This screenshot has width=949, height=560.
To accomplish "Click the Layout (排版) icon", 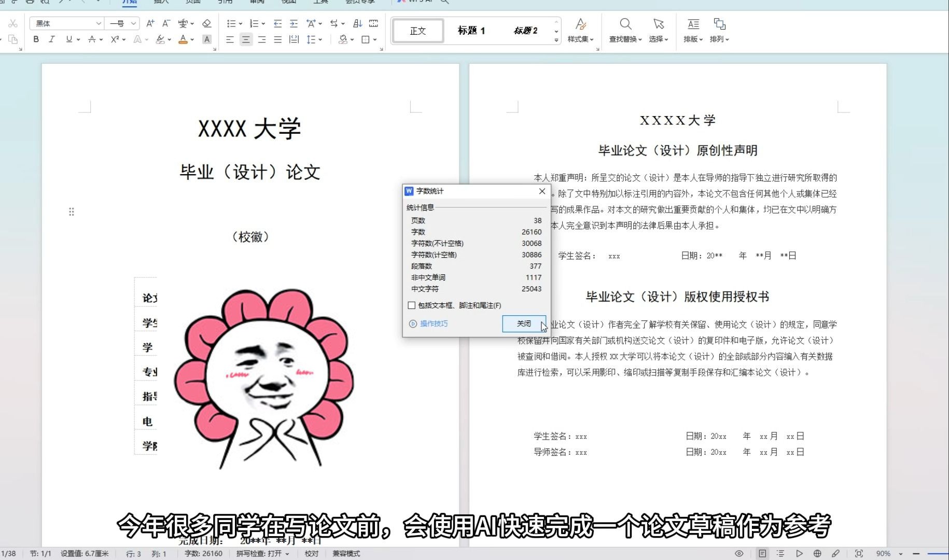I will point(693,24).
